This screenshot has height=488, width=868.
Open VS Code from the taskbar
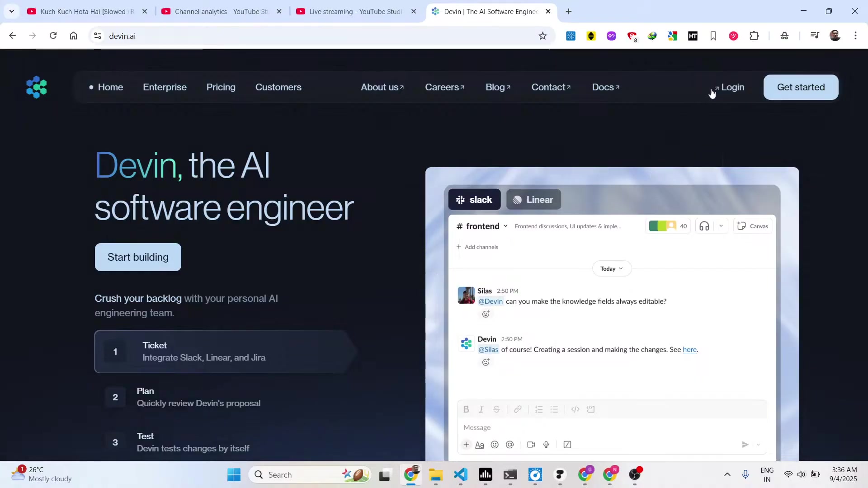(x=461, y=474)
